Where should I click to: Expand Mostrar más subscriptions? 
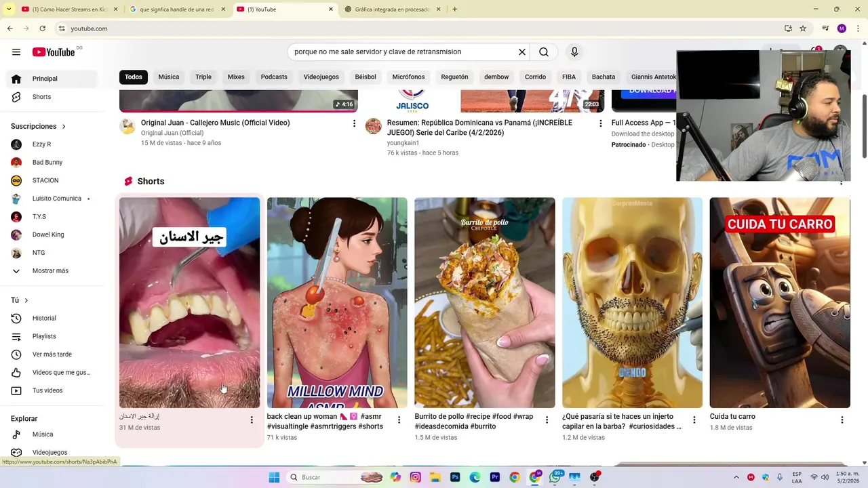(53, 271)
